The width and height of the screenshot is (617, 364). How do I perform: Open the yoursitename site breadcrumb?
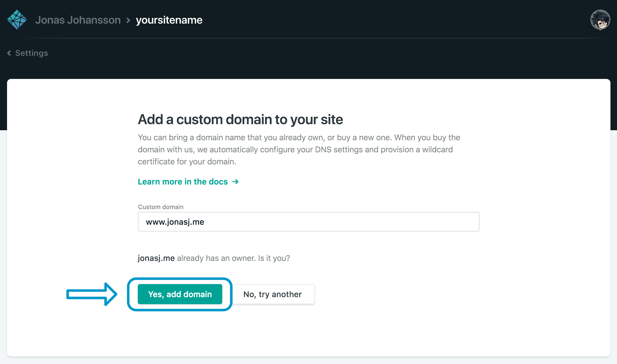coord(169,20)
